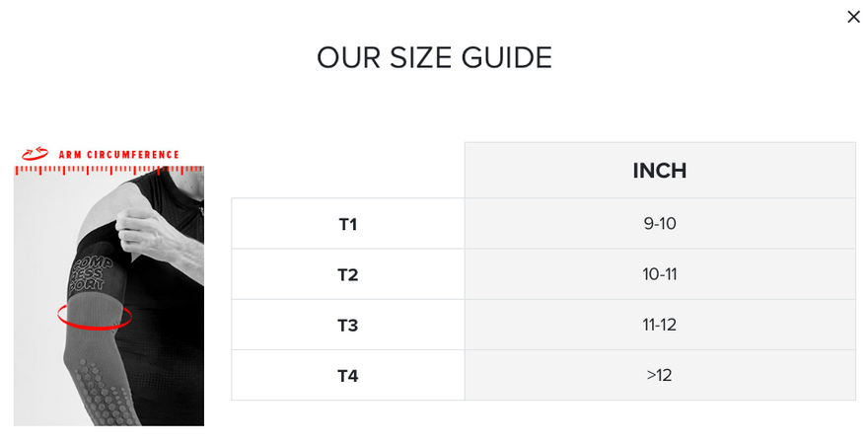Click the red ARM CIRCUMFERENCE label
The width and height of the screenshot is (868, 445).
[x=119, y=155]
